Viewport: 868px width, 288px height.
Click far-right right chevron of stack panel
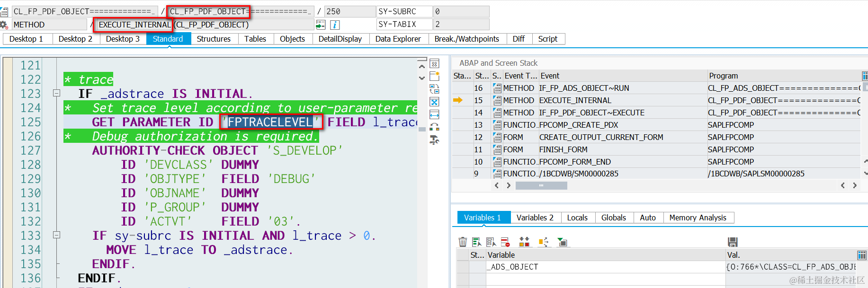855,185
